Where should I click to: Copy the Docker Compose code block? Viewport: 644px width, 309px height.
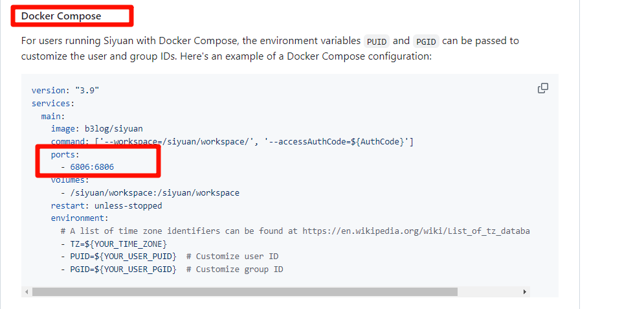(543, 88)
